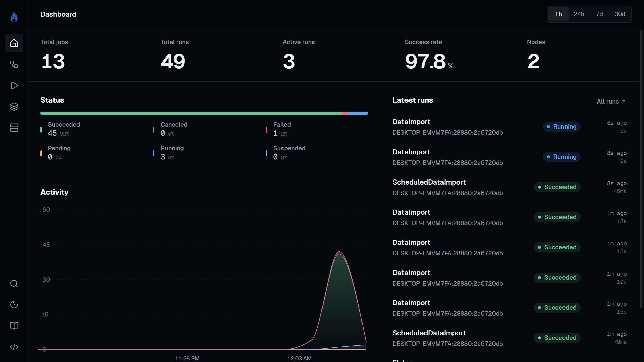This screenshot has width=644, height=362.
Task: Select the 24h time range
Action: click(x=579, y=14)
